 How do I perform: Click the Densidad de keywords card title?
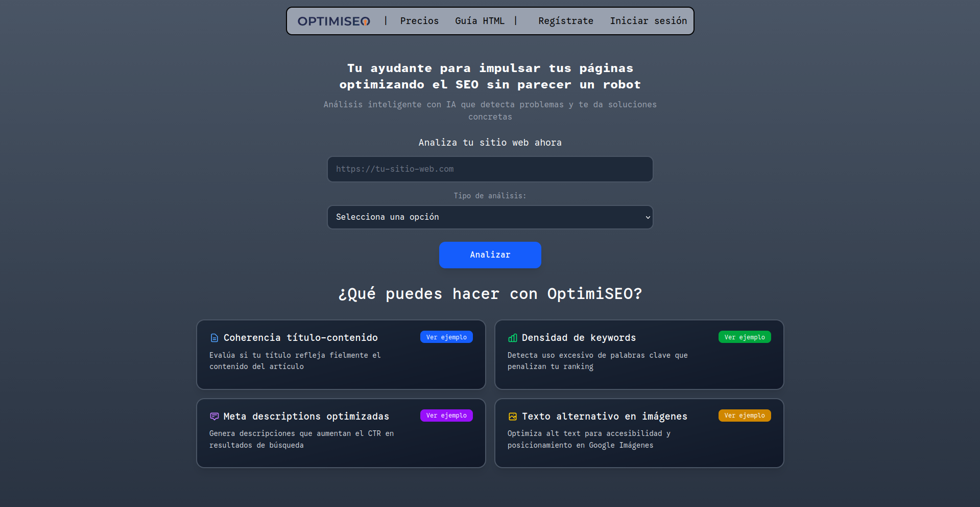[x=579, y=338]
